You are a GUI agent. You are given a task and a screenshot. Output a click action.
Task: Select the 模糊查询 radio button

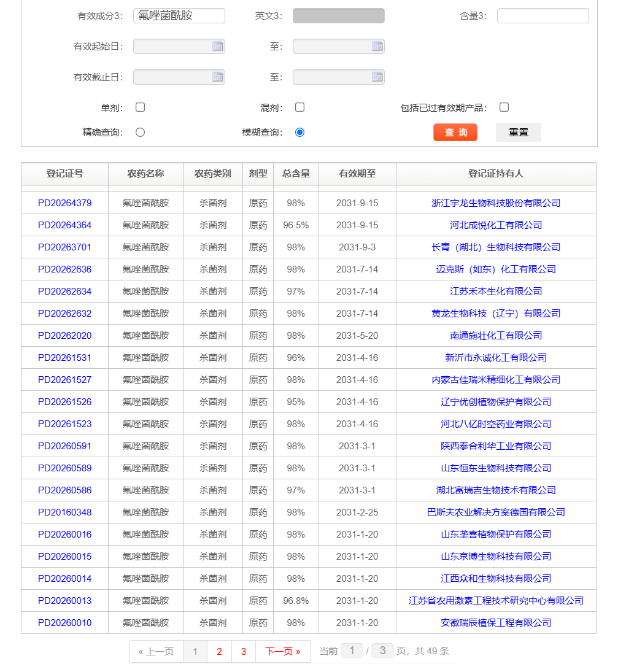(299, 133)
